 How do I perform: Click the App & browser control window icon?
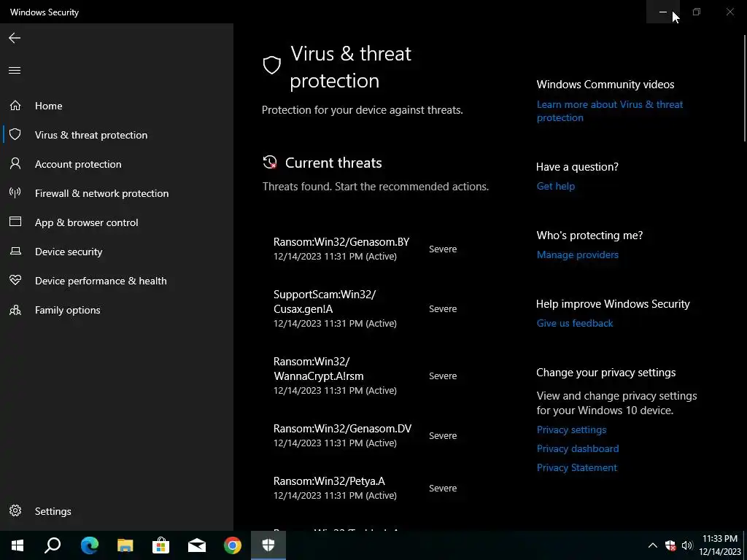pos(15,222)
